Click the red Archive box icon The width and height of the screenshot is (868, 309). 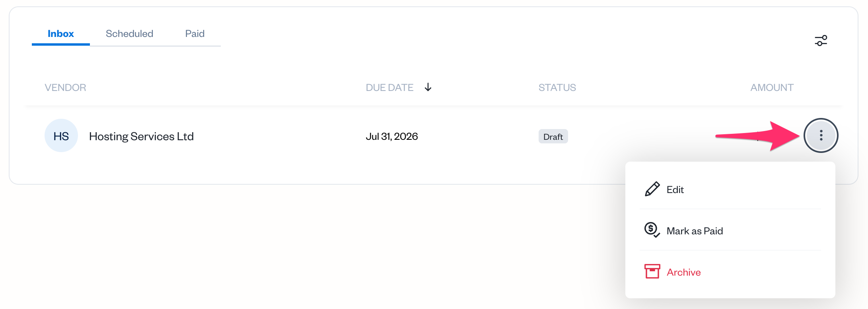[652, 272]
